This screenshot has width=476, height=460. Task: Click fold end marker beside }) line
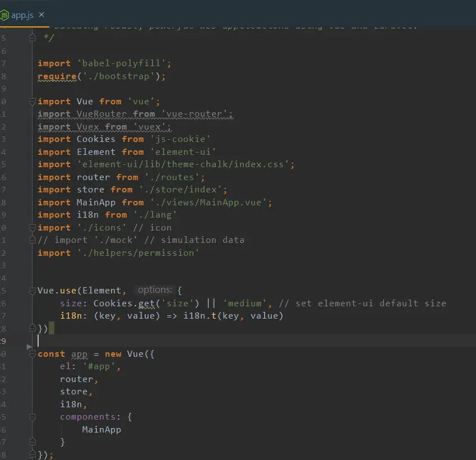33,328
